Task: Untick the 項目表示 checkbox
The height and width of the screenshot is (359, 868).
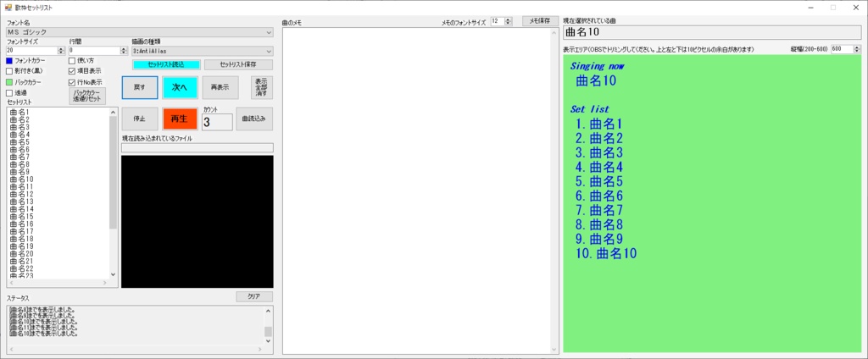Action: point(71,71)
